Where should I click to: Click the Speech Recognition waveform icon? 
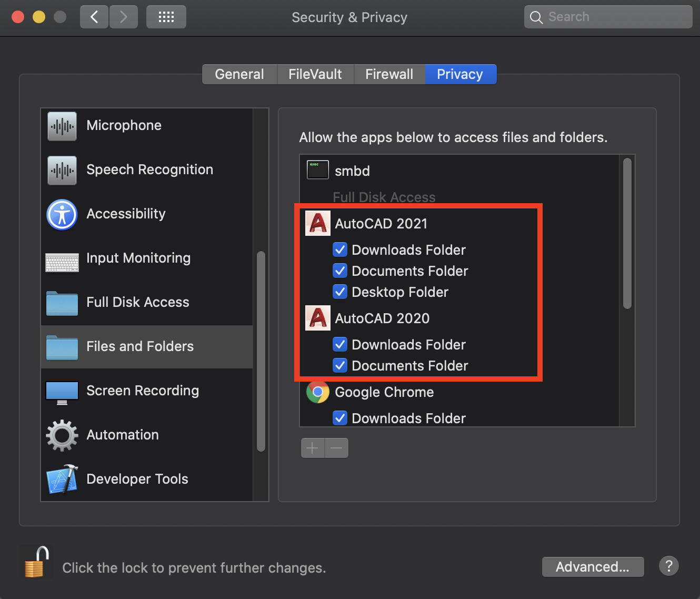62,170
